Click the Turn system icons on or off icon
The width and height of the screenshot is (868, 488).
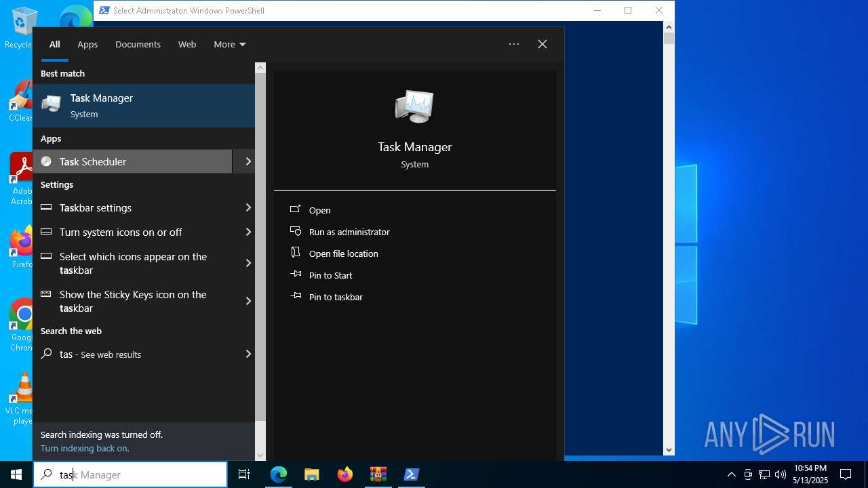[46, 232]
